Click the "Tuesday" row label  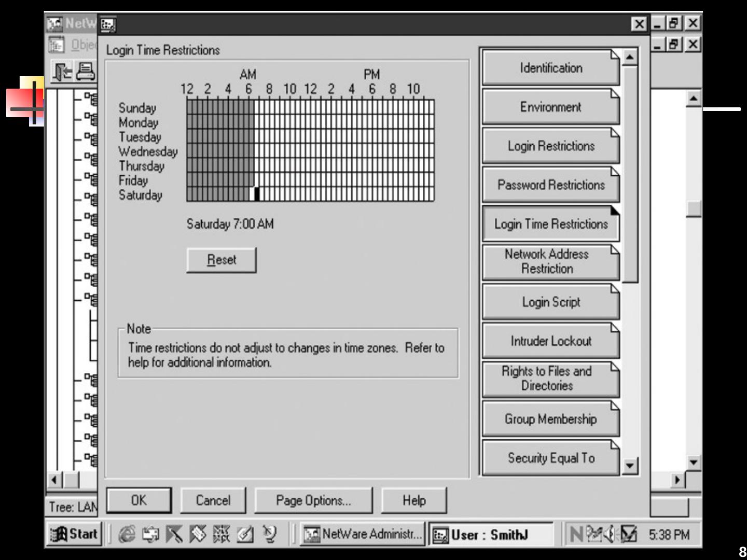[140, 137]
